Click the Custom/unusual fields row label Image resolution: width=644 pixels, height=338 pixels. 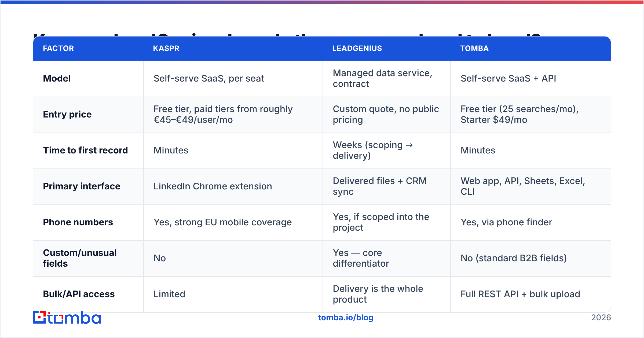pos(80,258)
